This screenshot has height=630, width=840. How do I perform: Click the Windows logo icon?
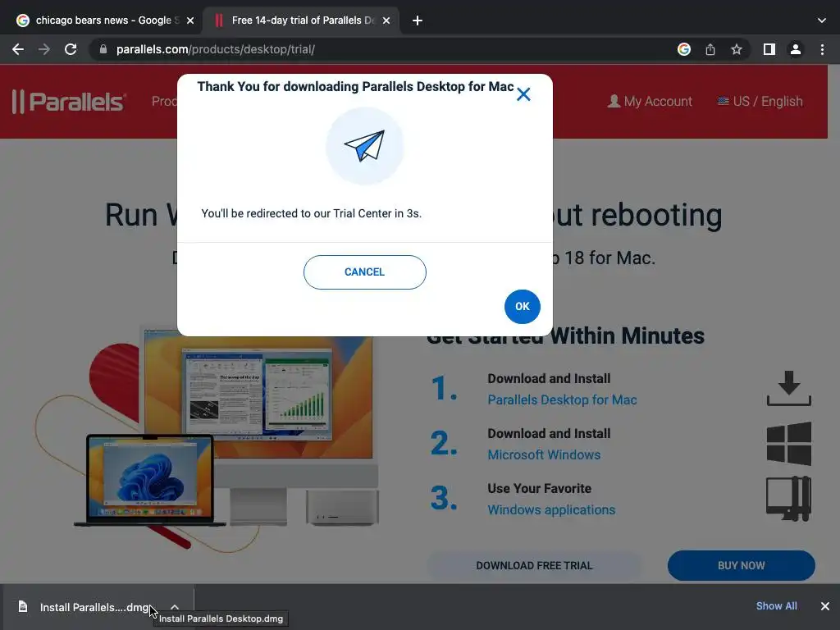click(788, 444)
